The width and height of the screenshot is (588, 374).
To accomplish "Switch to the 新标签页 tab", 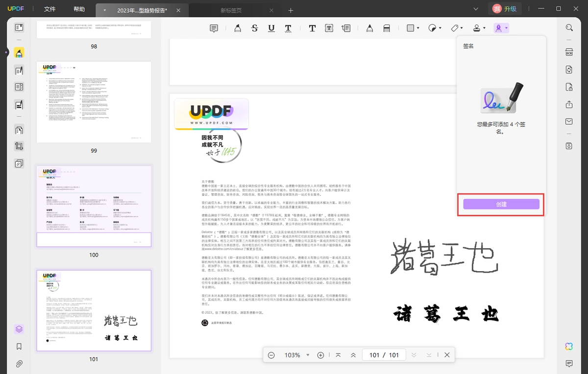I will pos(232,10).
